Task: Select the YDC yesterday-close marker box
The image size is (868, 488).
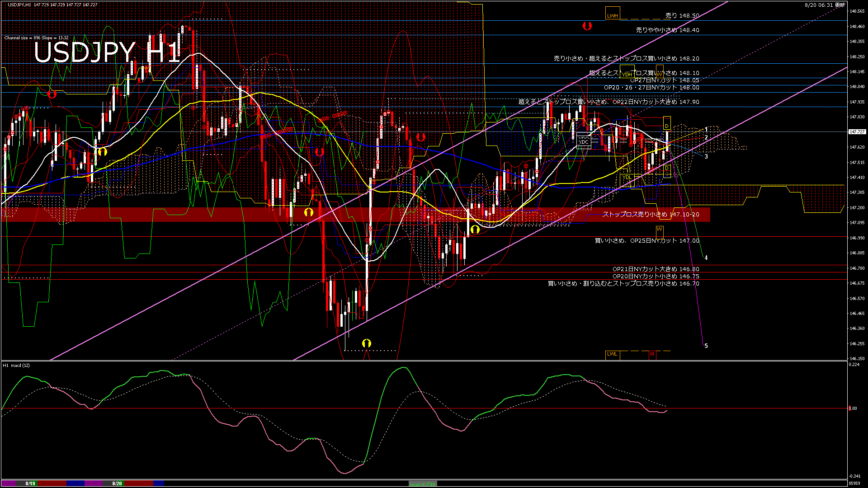Action: (584, 141)
